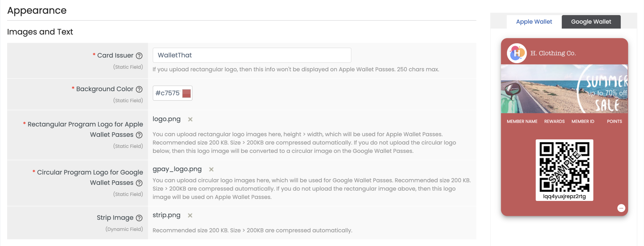Remove the logo.png uploaded file
644x246 pixels.
coord(190,119)
